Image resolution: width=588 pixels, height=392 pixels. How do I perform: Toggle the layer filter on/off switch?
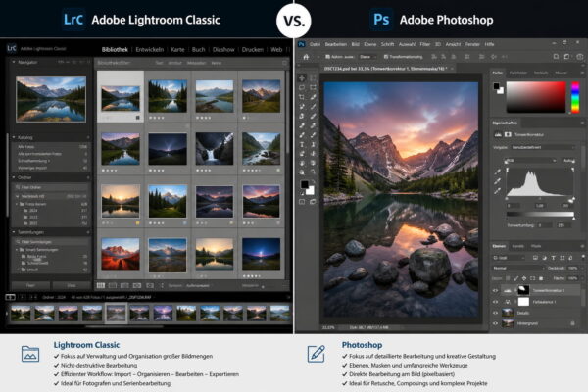(583, 258)
